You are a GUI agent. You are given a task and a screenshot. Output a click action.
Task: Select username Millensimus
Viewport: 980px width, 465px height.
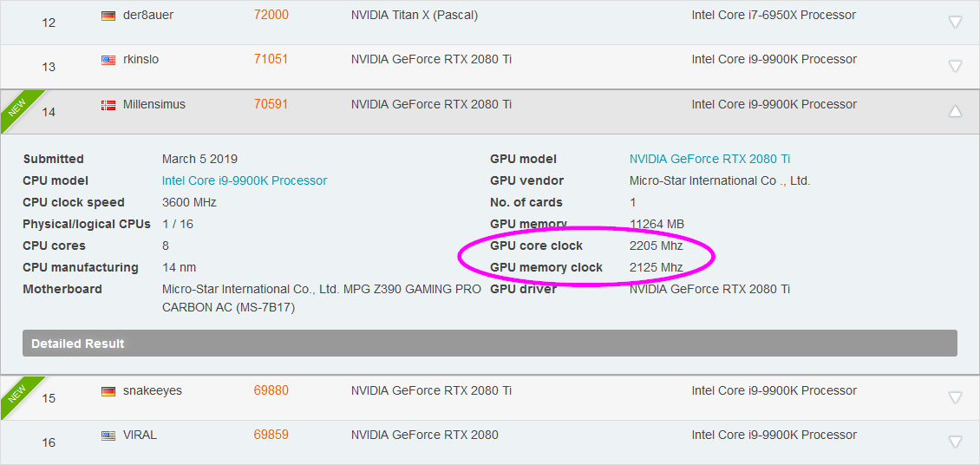click(x=154, y=104)
